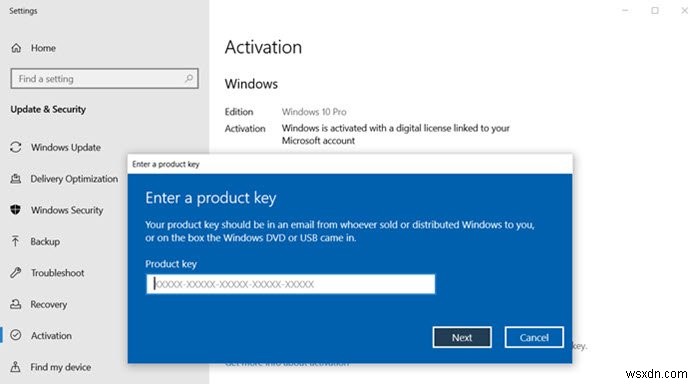Click the 'Activation' page heading
Viewport: 699px width, 384px height.
[x=263, y=47]
